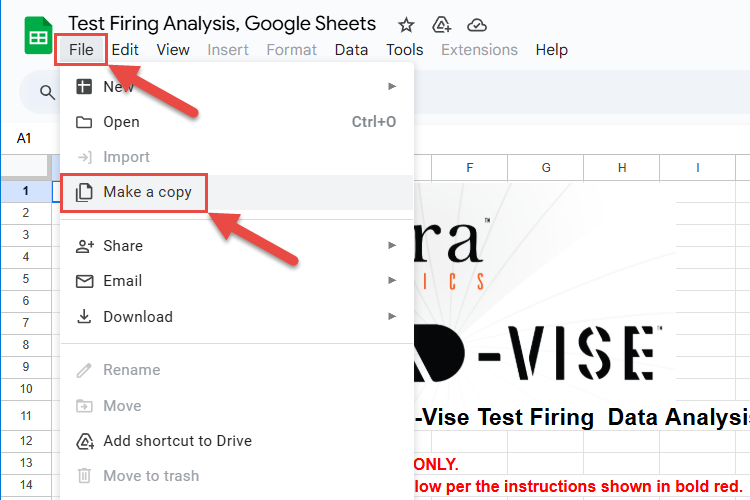The image size is (750, 500).
Task: Expand the New submenu arrow
Action: pyautogui.click(x=392, y=86)
